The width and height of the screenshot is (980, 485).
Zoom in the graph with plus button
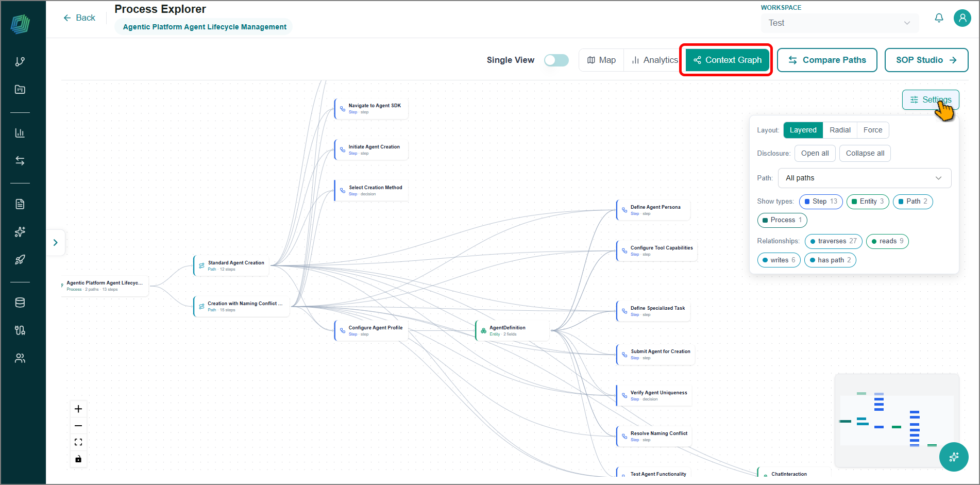(x=78, y=409)
